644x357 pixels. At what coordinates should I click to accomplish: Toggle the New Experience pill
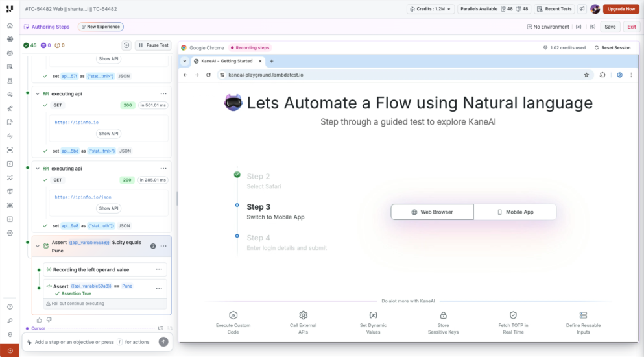point(101,27)
